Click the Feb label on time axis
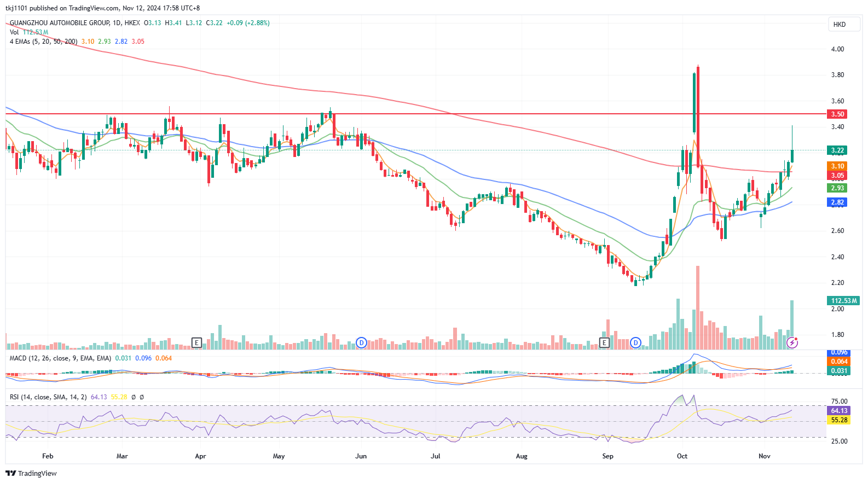Screen dimensions: 868x483 [48, 456]
